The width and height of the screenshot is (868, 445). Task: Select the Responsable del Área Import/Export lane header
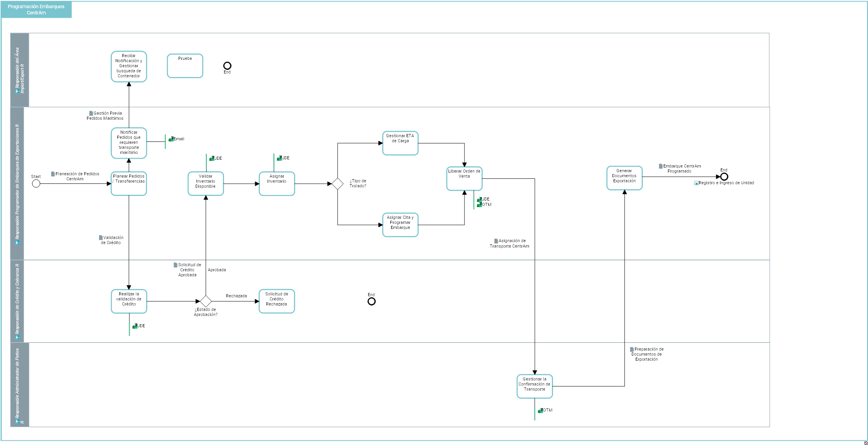coord(19,70)
